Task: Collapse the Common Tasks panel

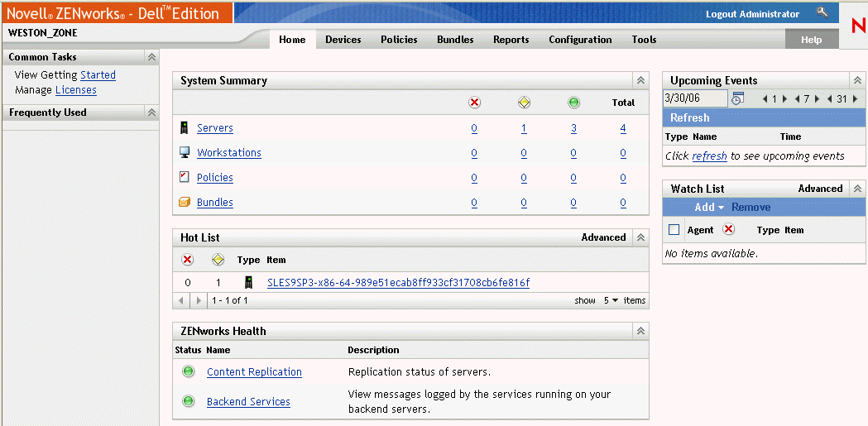Action: (151, 57)
